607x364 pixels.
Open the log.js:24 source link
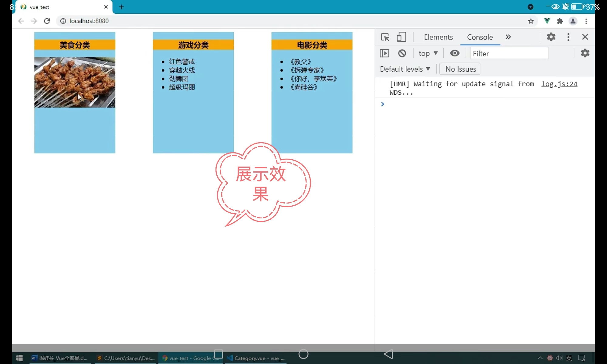(x=559, y=84)
